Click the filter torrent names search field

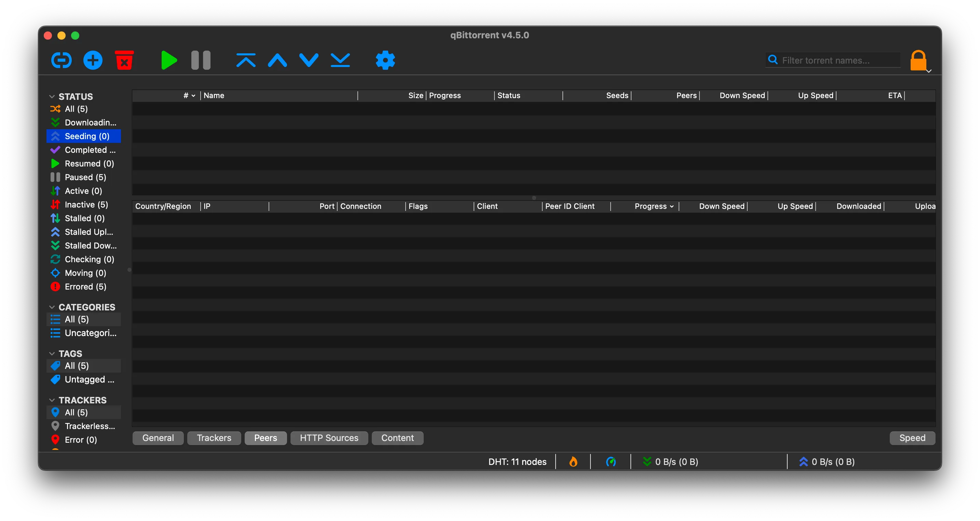832,60
